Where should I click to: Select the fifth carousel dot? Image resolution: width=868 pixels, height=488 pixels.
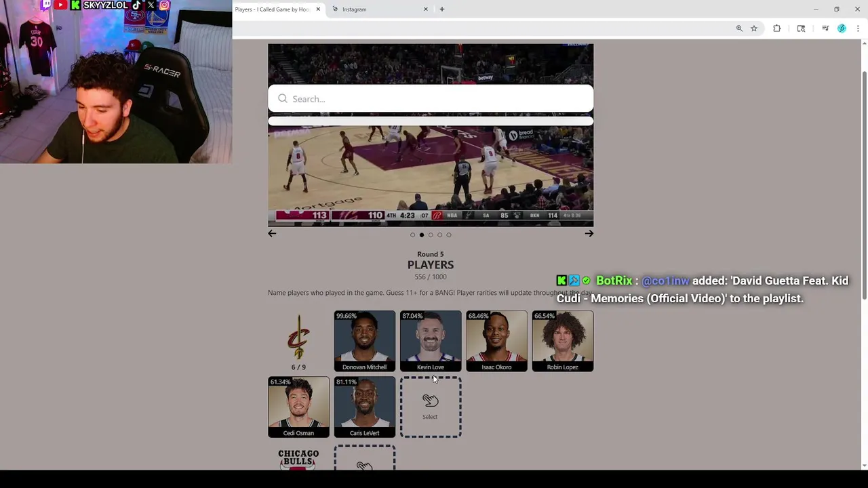click(449, 235)
